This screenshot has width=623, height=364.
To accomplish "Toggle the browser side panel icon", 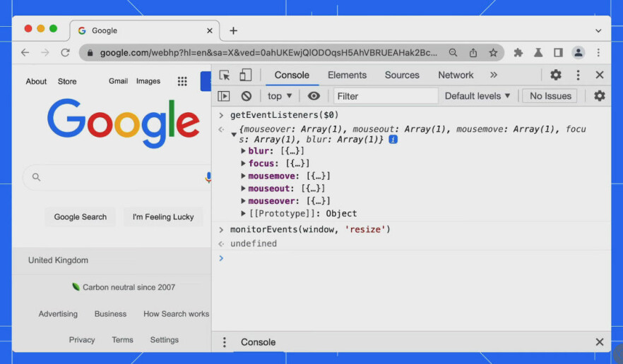I will (558, 52).
